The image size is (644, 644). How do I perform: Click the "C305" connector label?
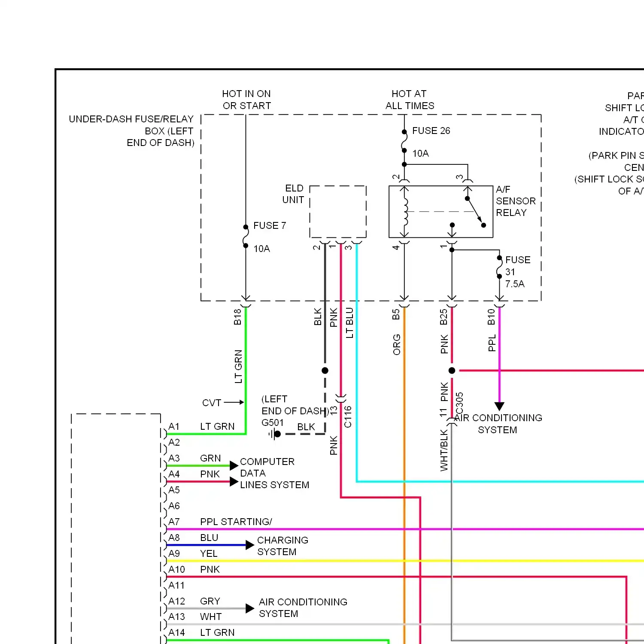click(x=459, y=403)
